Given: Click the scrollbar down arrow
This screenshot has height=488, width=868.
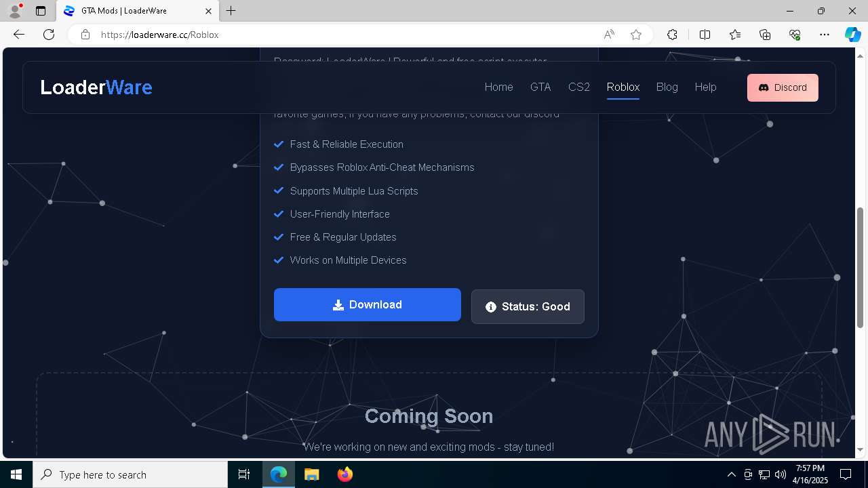Looking at the screenshot, I should tap(861, 450).
